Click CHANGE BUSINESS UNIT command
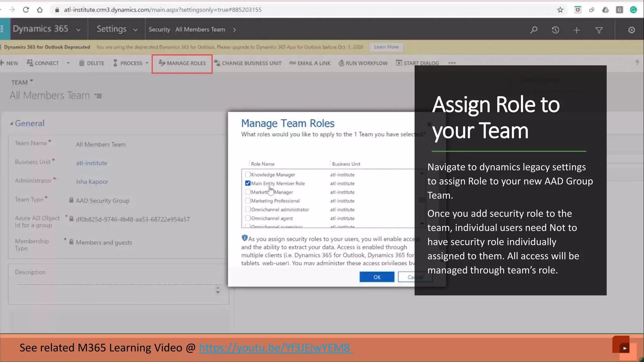The height and width of the screenshot is (362, 644). tap(248, 63)
